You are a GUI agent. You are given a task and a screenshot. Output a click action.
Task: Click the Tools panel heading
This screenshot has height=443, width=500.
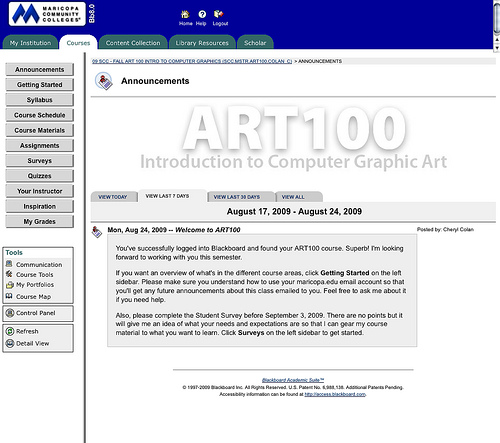(x=14, y=253)
